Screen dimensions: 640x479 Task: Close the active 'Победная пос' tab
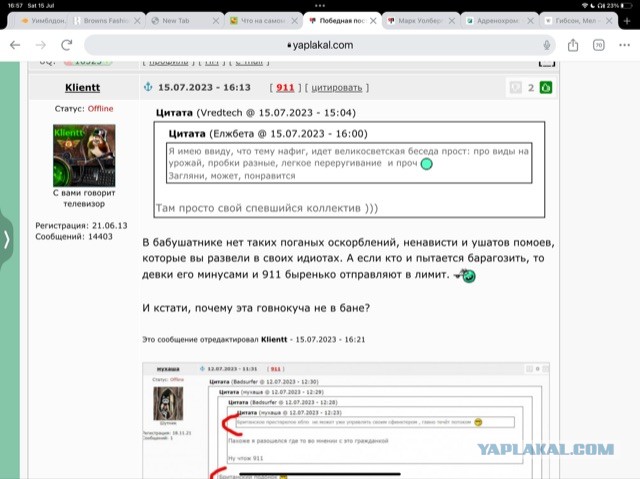(x=373, y=21)
